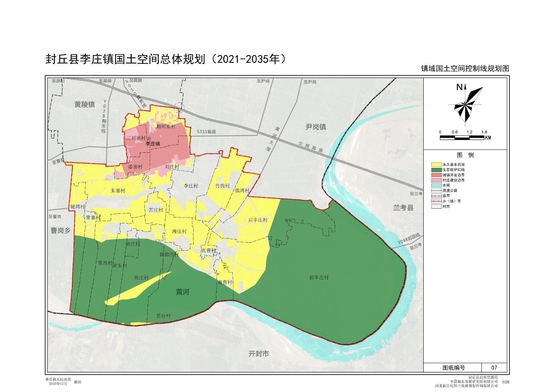The height and width of the screenshot is (392, 555).
Task: Click the 兰原高速 highway label
Action: (x=310, y=147)
